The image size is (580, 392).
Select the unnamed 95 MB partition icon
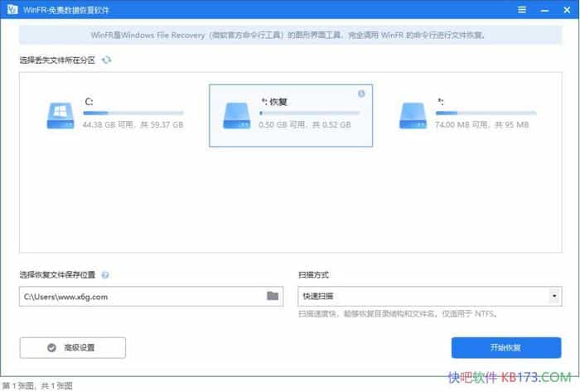pos(413,114)
